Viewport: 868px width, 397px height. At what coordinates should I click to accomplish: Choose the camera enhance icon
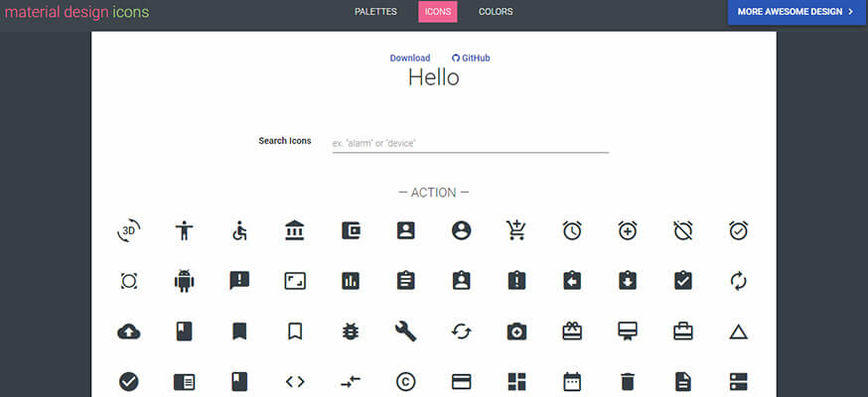516,331
